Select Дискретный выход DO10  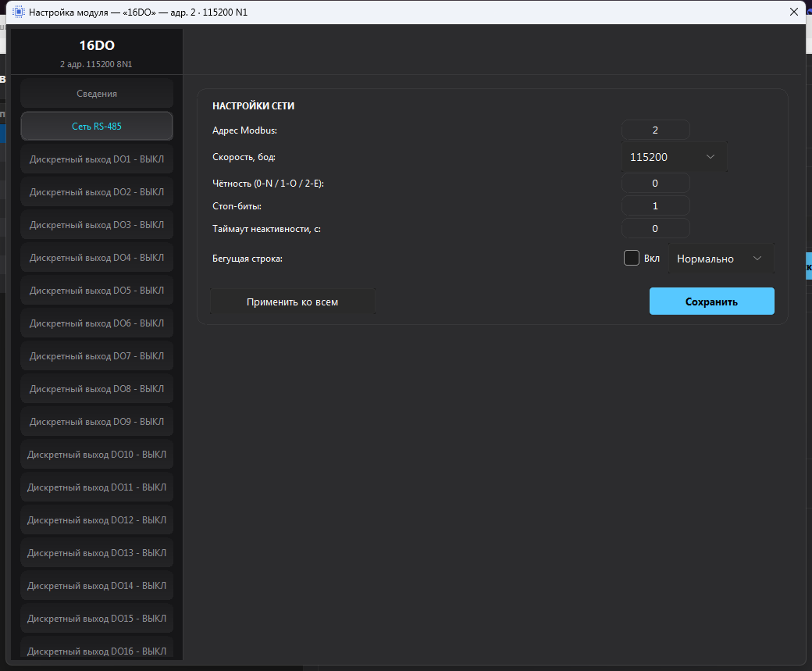97,455
